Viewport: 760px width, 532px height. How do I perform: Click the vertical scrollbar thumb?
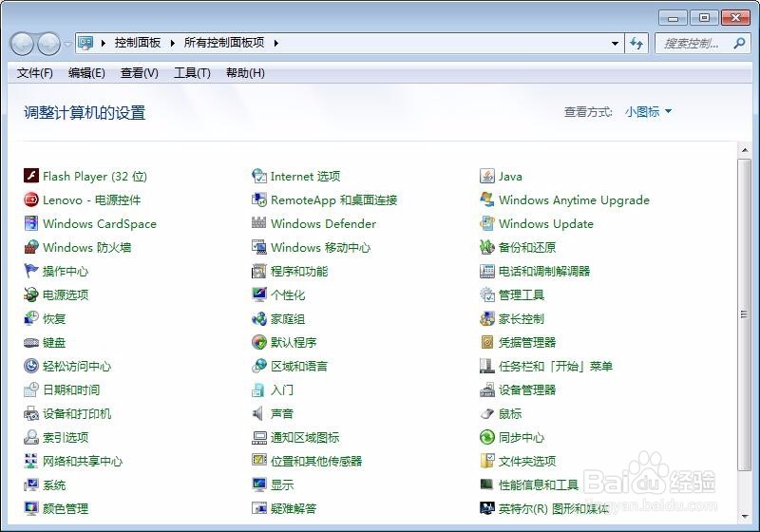click(x=744, y=314)
